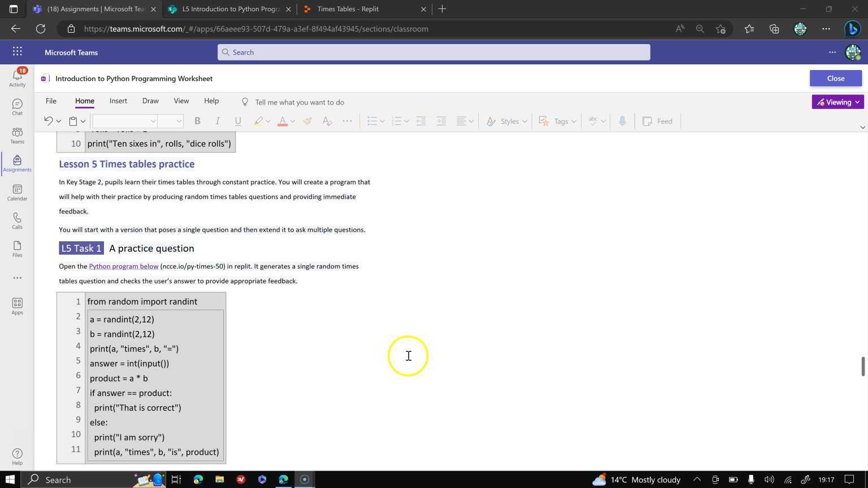Viewport: 868px width, 488px height.
Task: Click the Calls icon in sidebar
Action: [17, 220]
